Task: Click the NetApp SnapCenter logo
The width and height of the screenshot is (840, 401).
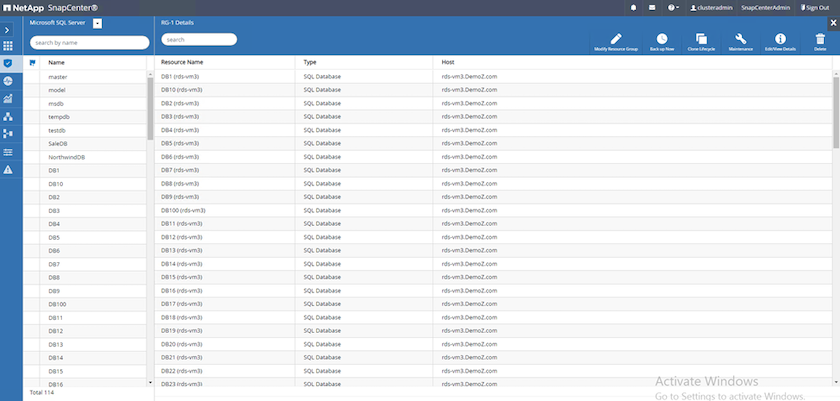Action: point(51,7)
